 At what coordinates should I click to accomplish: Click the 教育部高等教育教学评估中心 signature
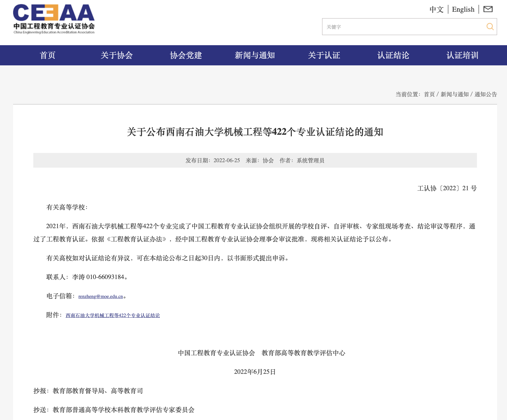304,353
